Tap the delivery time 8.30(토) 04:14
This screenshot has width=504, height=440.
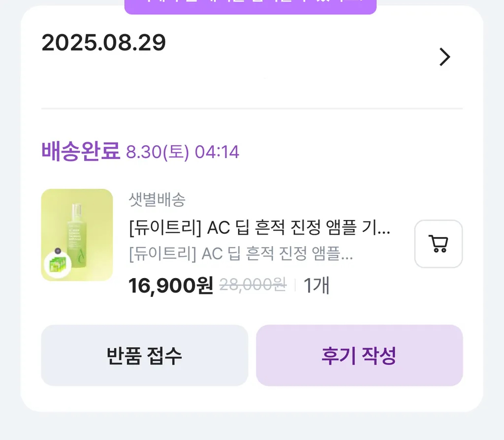pos(183,152)
